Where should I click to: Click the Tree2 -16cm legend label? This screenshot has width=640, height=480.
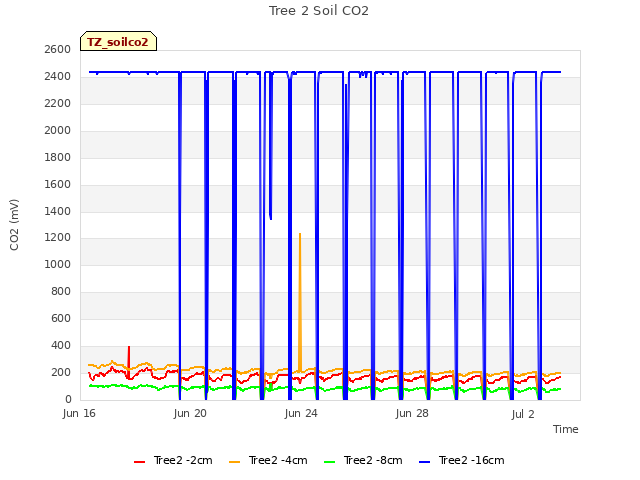[471, 460]
